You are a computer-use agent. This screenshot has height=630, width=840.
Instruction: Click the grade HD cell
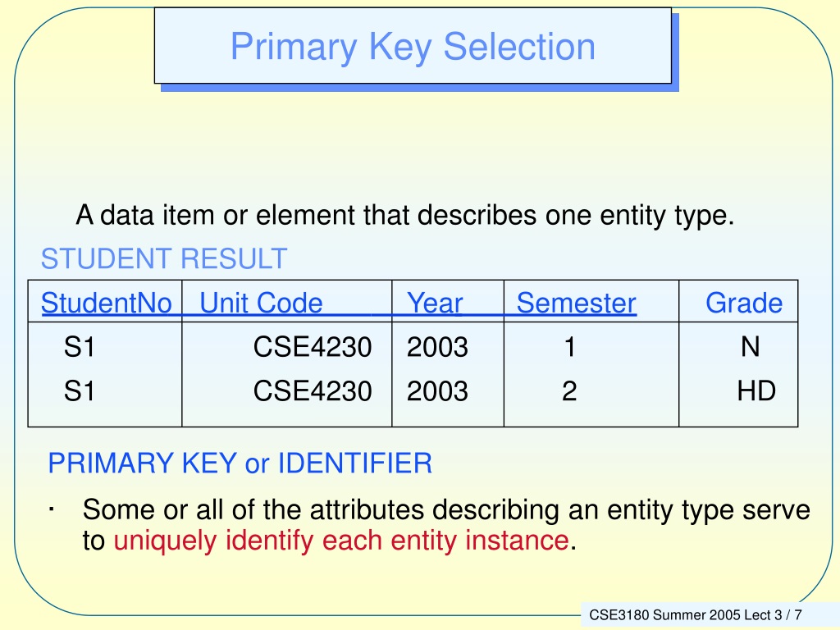(756, 390)
